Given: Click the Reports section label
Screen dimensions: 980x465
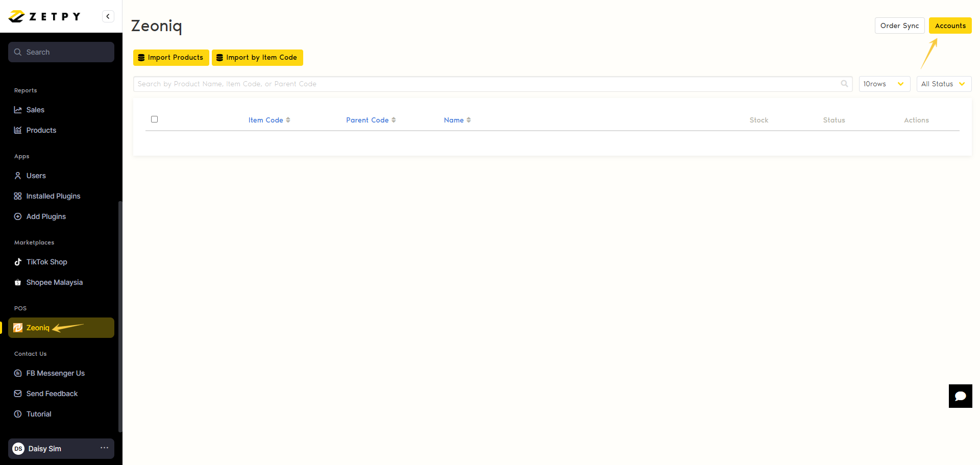Looking at the screenshot, I should click(26, 90).
